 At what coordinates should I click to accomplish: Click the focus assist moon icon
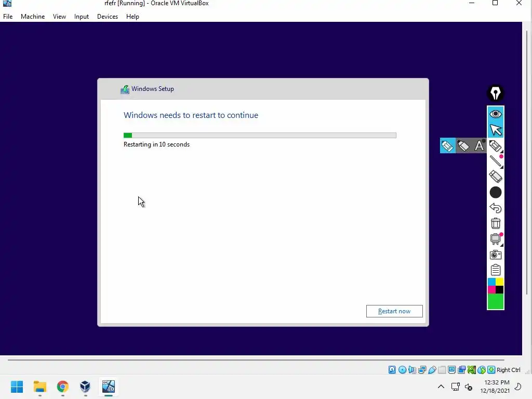point(518,387)
